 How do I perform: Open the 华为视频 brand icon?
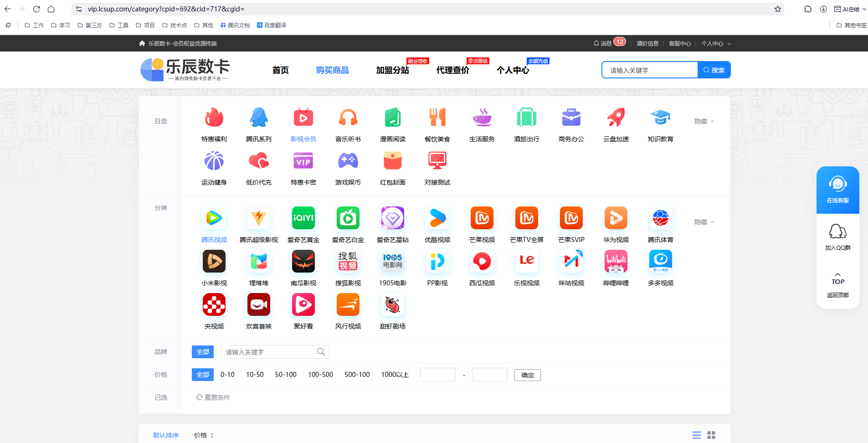pyautogui.click(x=616, y=218)
